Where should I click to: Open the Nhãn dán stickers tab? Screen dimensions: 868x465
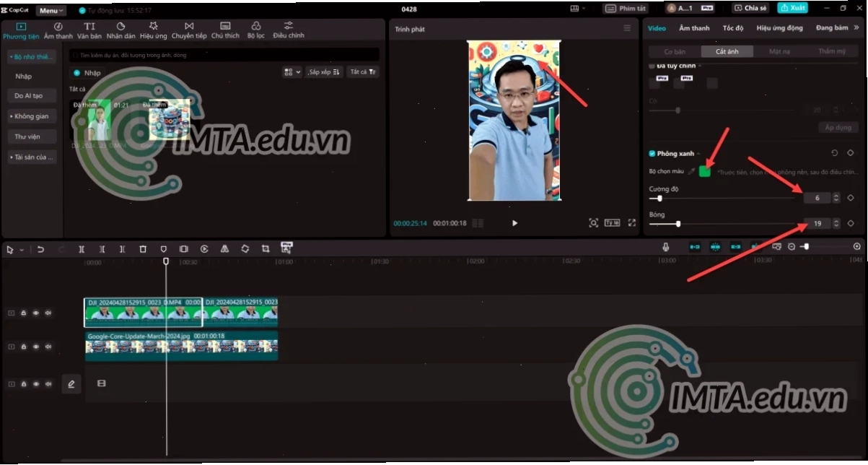click(x=120, y=30)
